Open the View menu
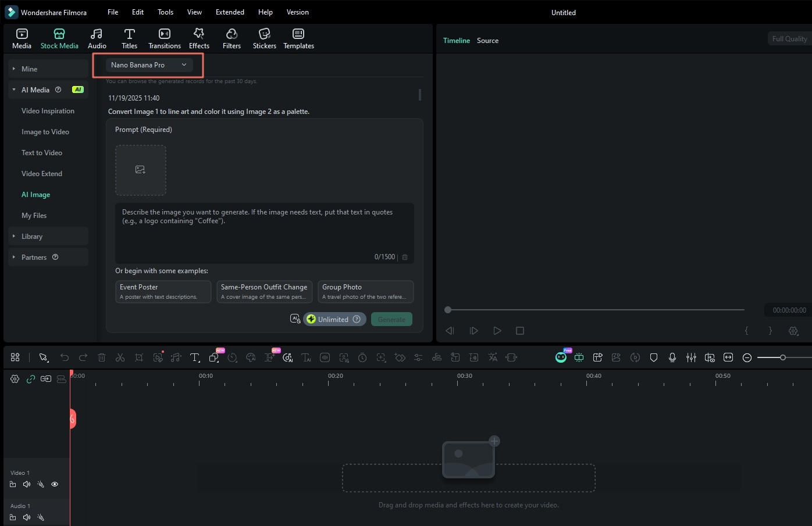This screenshot has width=812, height=526. point(195,12)
